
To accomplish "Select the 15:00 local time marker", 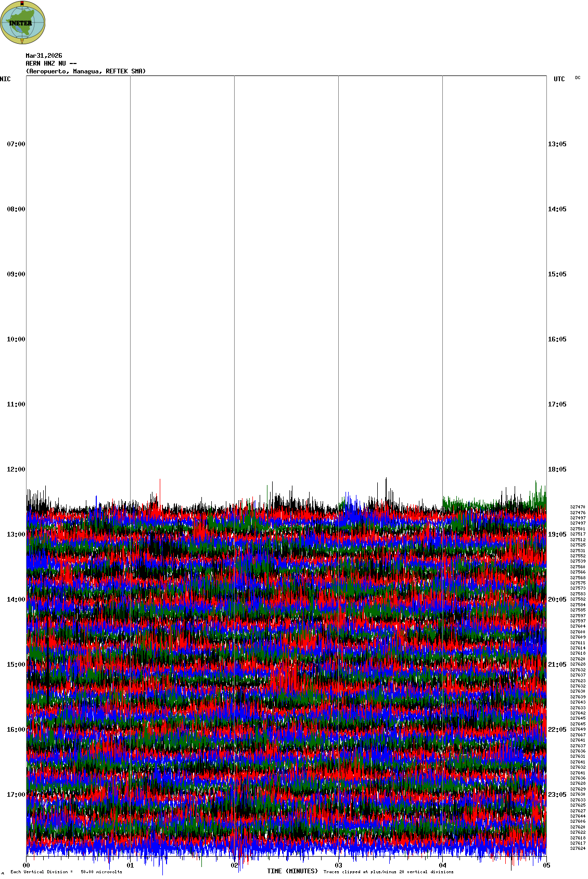I will [x=16, y=665].
